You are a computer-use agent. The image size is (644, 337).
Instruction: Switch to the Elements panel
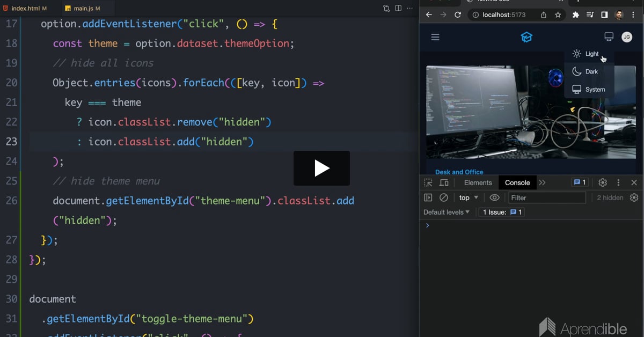pyautogui.click(x=478, y=182)
